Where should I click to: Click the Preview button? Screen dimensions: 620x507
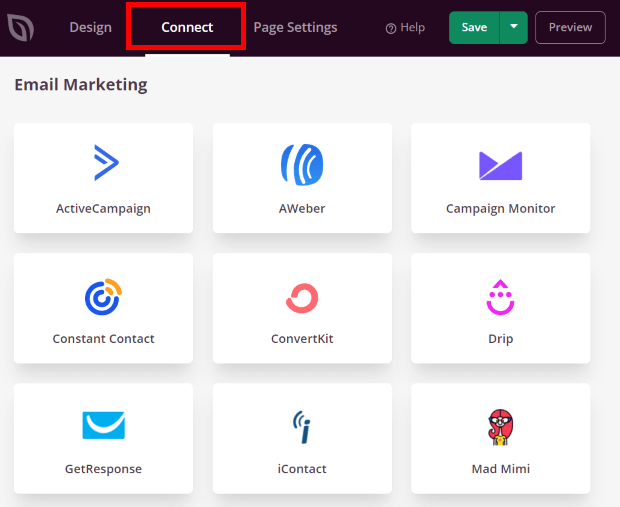coord(570,27)
